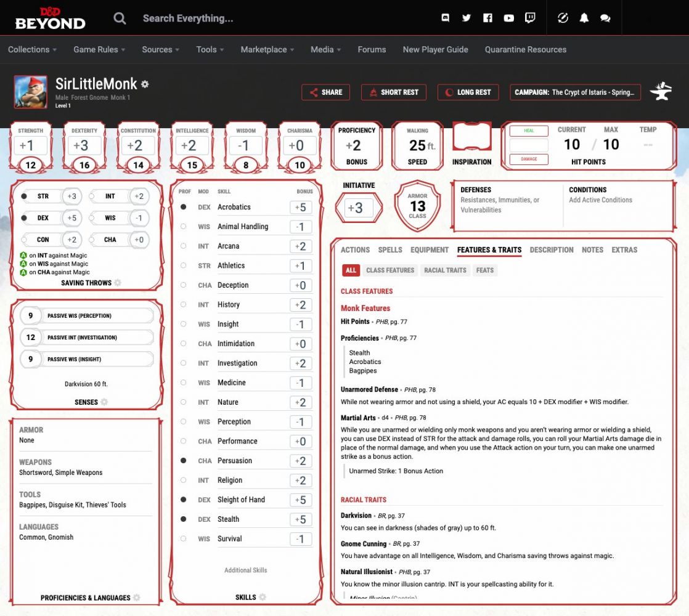This screenshot has width=689, height=616.
Task: Open the New Player Guide link
Action: pos(436,50)
